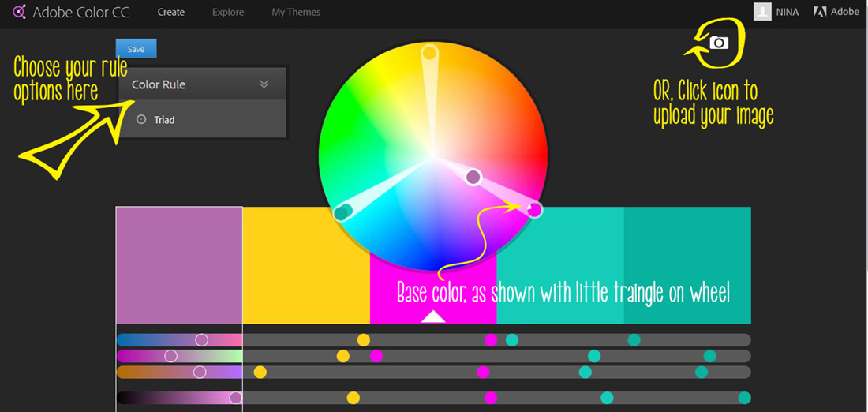The width and height of the screenshot is (868, 412).
Task: Click the black-to-pink brightness slider knob
Action: point(236,398)
